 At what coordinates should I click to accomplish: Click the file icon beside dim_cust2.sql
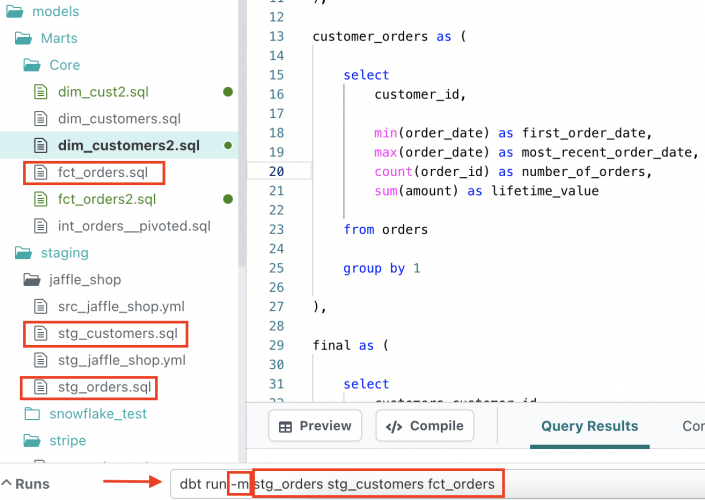(x=40, y=92)
